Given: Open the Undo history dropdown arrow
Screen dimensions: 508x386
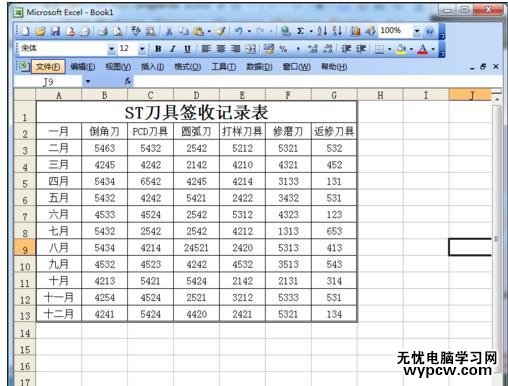Looking at the screenshot, I should point(249,31).
